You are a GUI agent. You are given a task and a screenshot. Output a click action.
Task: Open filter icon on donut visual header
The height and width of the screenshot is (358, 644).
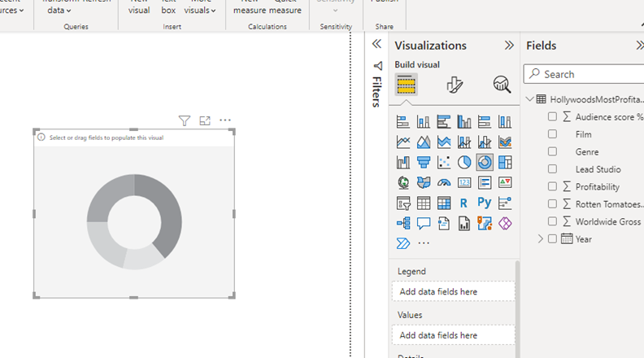click(x=185, y=120)
